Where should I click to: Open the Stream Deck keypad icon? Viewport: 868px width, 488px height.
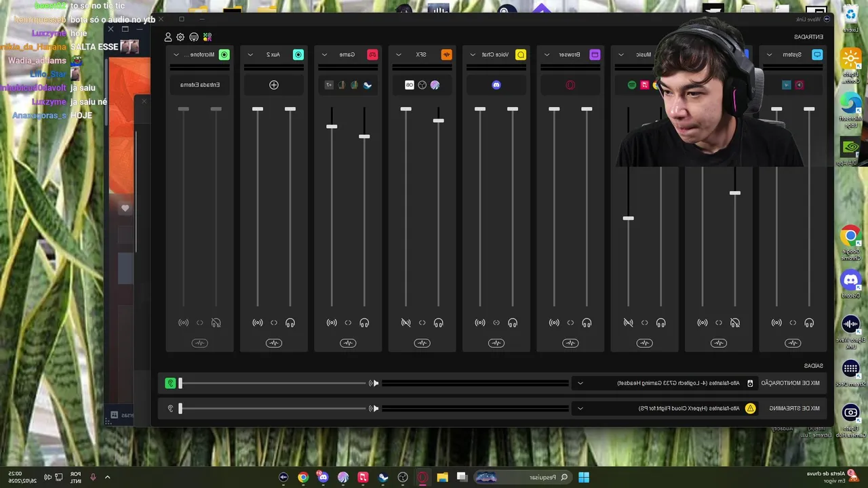pos(194,37)
